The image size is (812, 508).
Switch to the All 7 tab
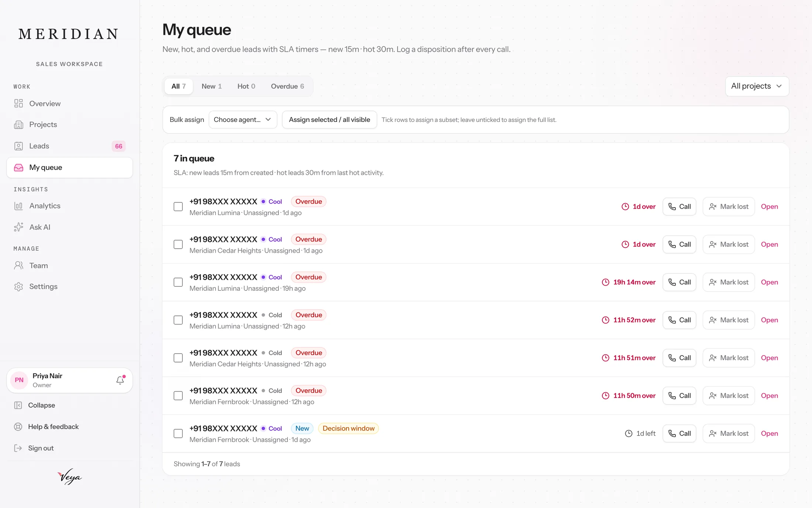click(179, 86)
